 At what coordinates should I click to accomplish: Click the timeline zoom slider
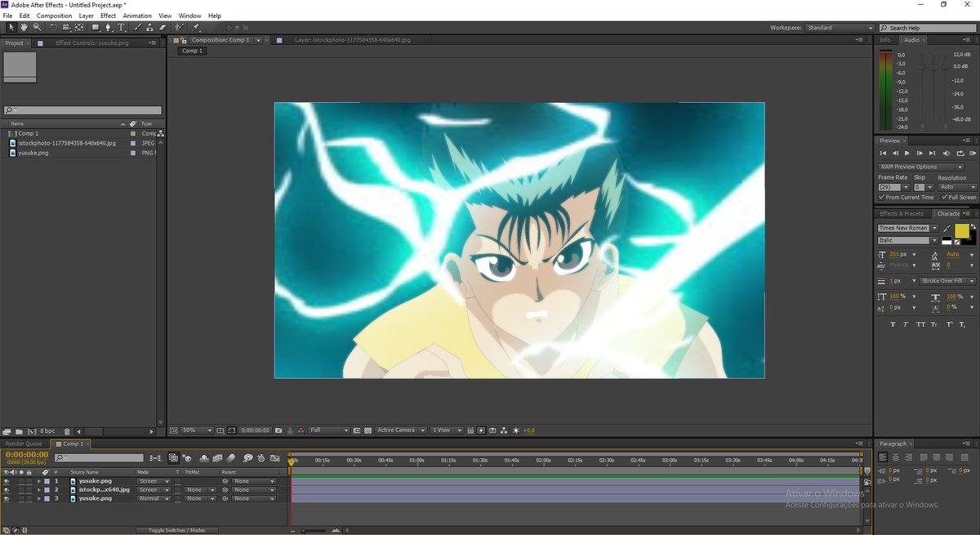tap(314, 530)
